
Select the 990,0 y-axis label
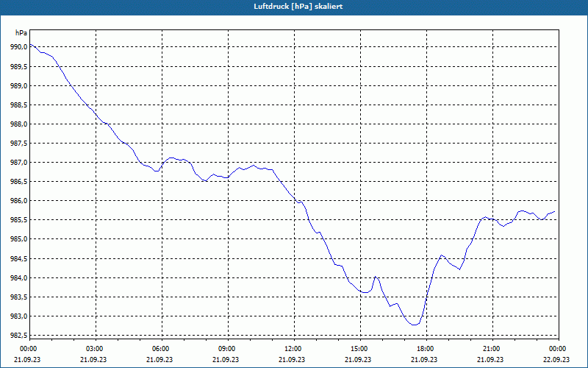pyautogui.click(x=19, y=47)
